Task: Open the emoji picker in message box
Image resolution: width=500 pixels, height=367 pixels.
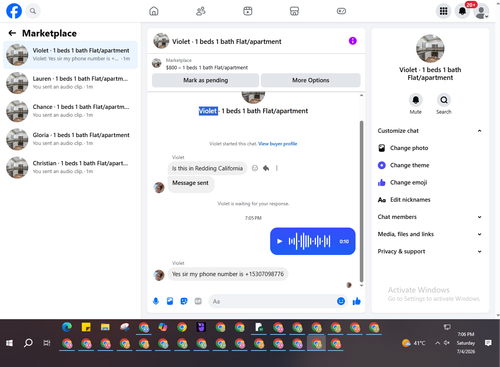Action: [341, 301]
